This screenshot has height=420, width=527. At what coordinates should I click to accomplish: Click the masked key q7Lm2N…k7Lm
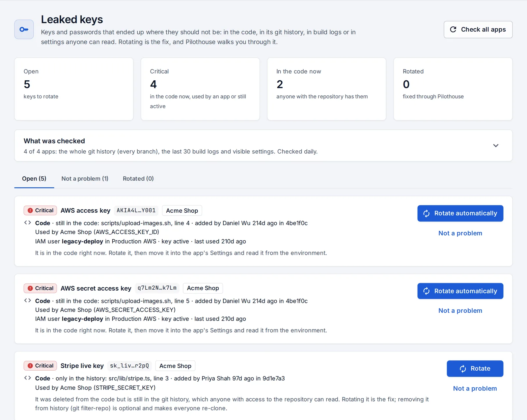pyautogui.click(x=157, y=288)
